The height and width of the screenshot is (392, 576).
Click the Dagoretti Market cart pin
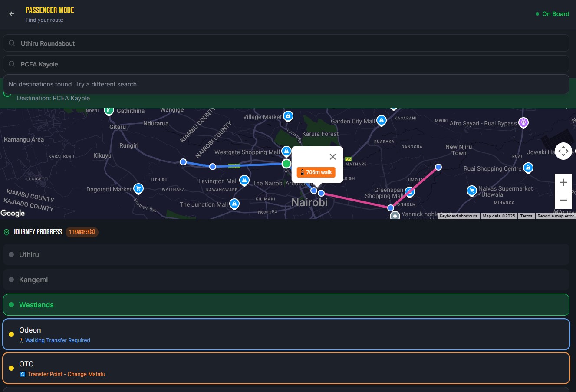coord(138,188)
